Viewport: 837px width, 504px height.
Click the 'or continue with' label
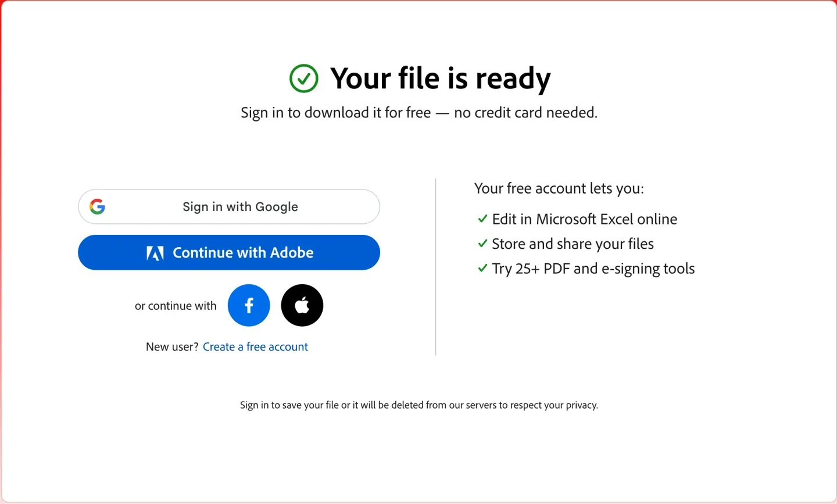click(176, 306)
